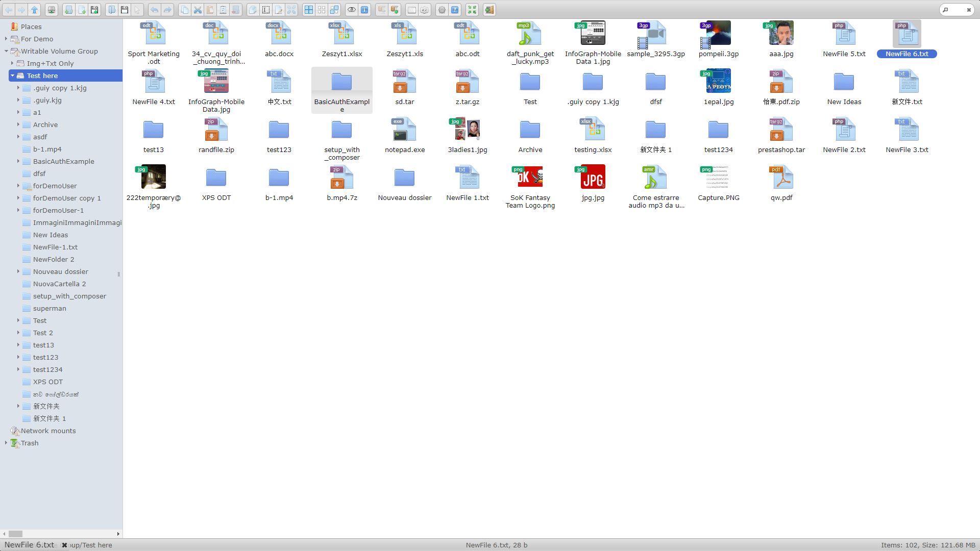Image resolution: width=980 pixels, height=551 pixels.
Task: Click the Duplicate toolbar icon
Action: click(253, 10)
